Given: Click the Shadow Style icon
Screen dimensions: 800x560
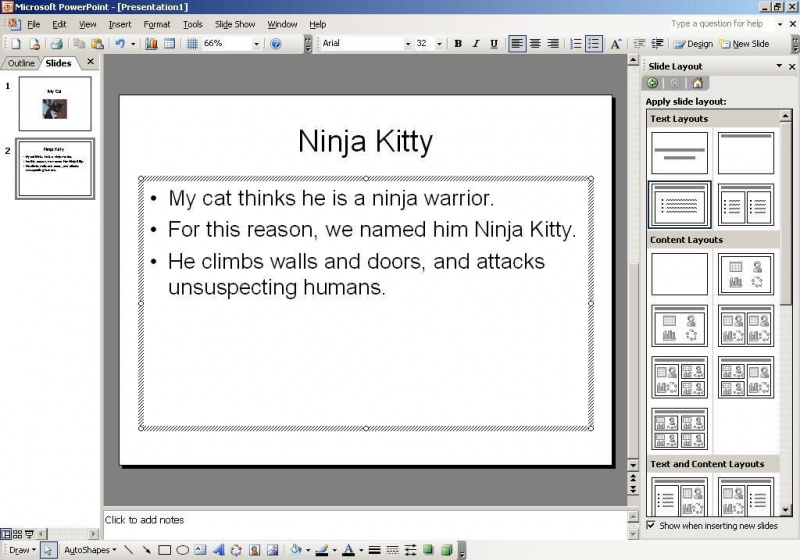Looking at the screenshot, I should click(428, 550).
